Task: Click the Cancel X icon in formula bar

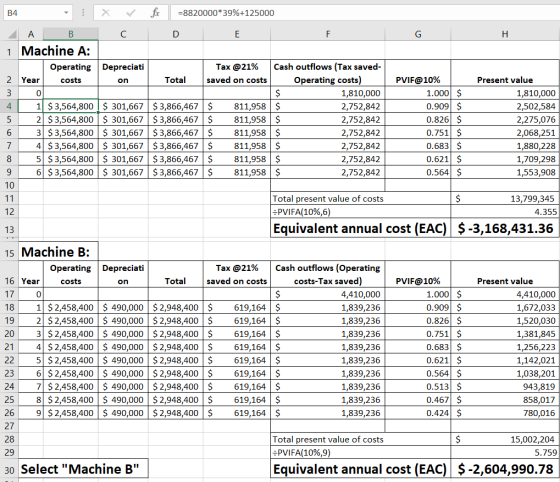Action: coord(105,13)
